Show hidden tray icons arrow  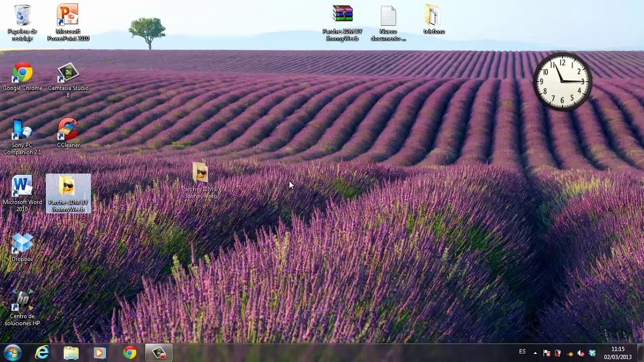coord(535,353)
